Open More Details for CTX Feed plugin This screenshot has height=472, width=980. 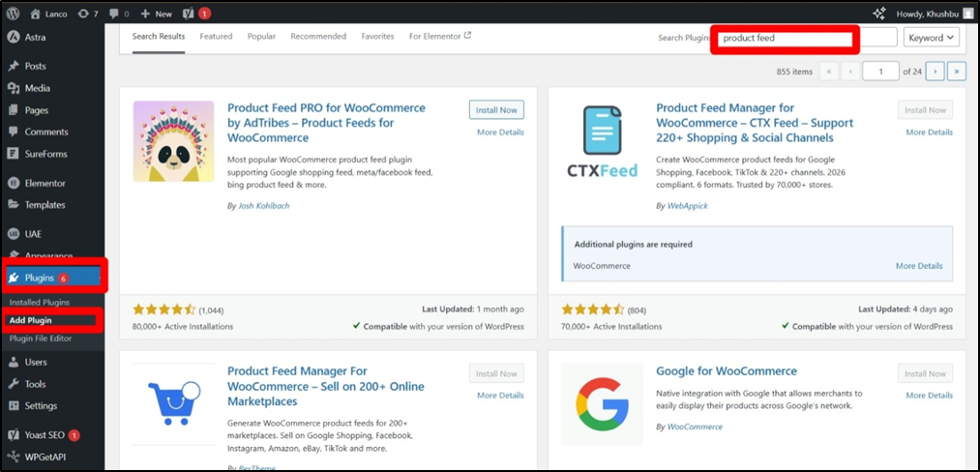click(929, 133)
